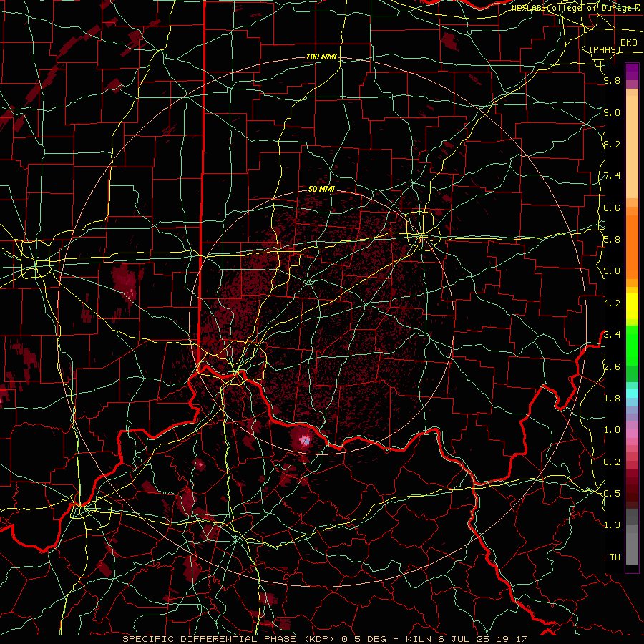Image resolution: width=644 pixels, height=644 pixels.
Task: Click the 100 NMI range ring label
Action: [x=321, y=57]
